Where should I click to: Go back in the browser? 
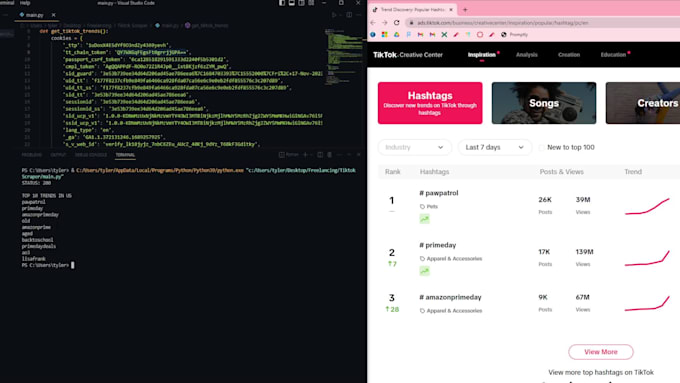[373, 23]
